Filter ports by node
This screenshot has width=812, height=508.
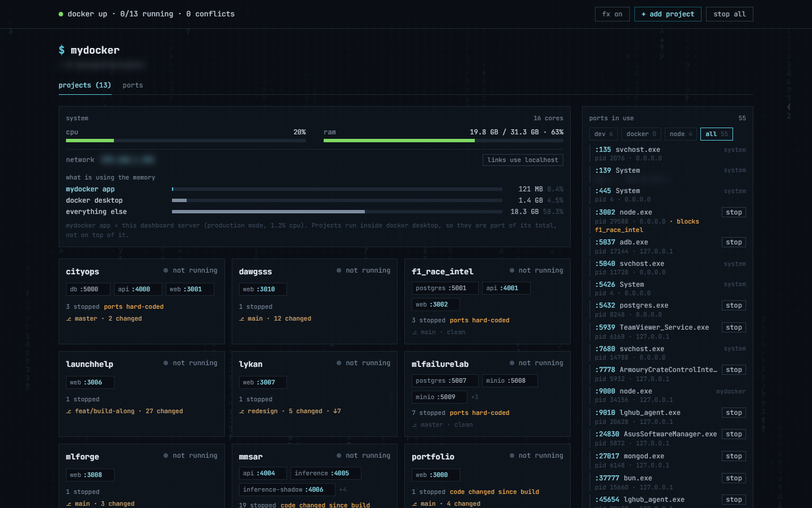[681, 134]
